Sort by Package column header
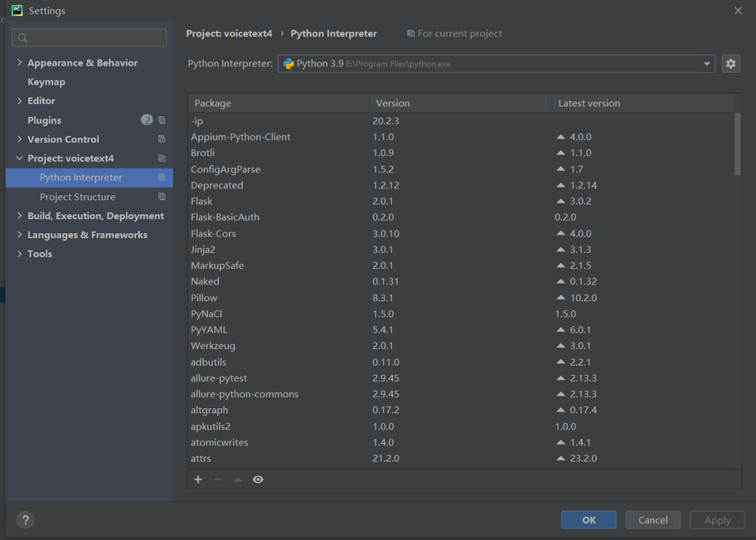Viewport: 756px width, 540px height. 279,103
